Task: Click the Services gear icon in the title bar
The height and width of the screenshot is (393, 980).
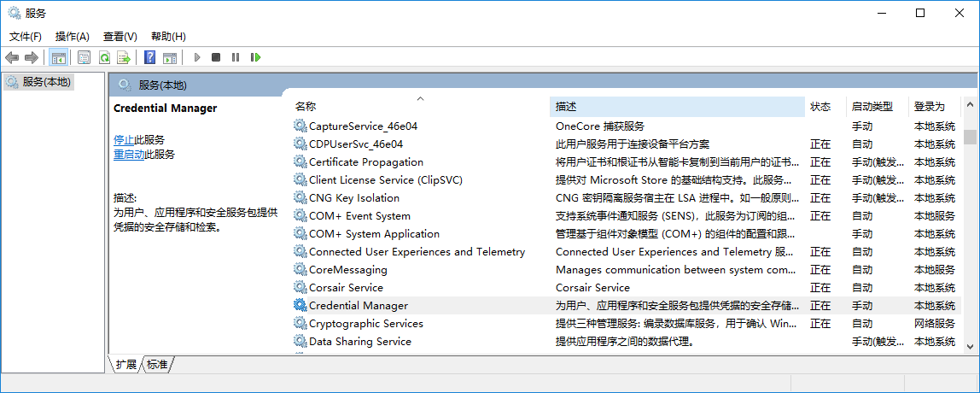Action: pos(14,13)
